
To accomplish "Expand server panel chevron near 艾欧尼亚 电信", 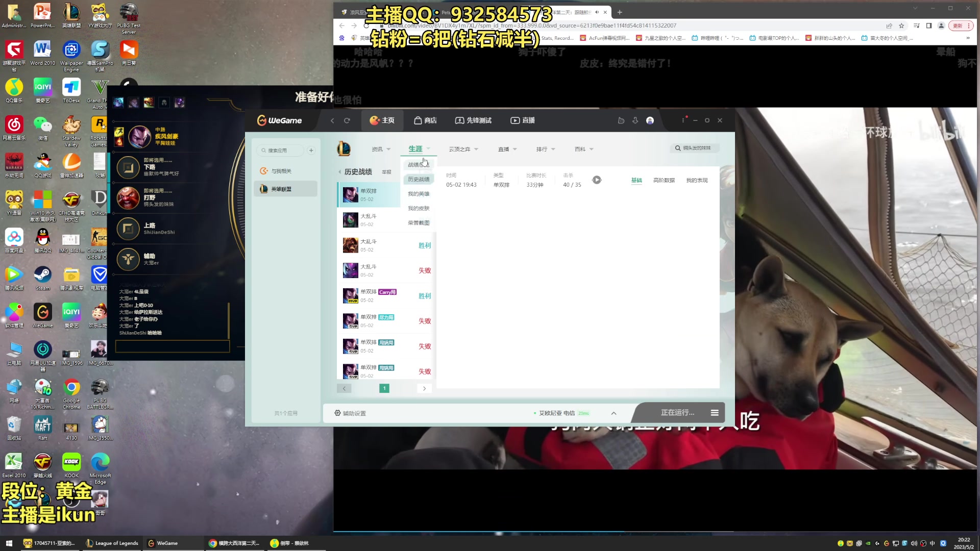I will pos(614,413).
